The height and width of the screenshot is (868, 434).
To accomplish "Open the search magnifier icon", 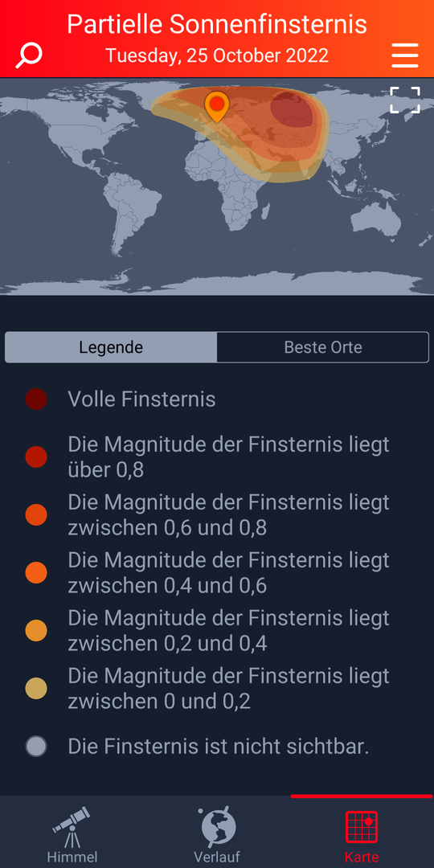I will pyautogui.click(x=29, y=55).
